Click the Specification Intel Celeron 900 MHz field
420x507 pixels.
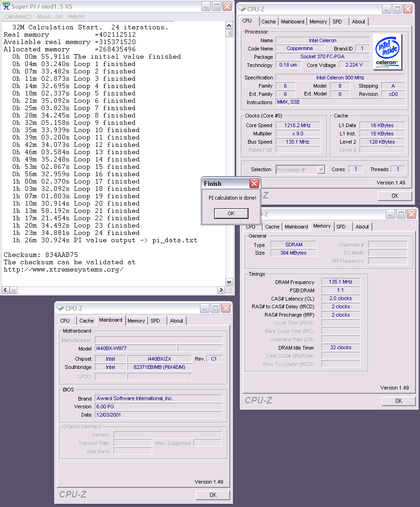340,78
